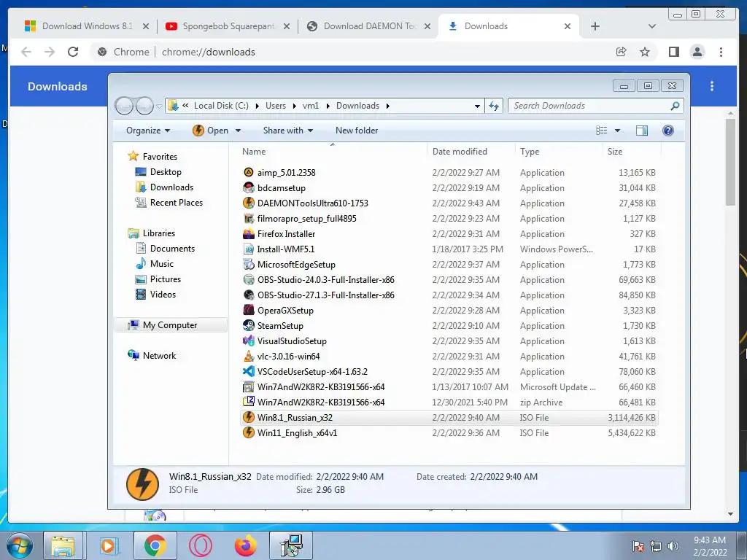Open Pictures library
Image resolution: width=747 pixels, height=560 pixels.
[x=166, y=279]
